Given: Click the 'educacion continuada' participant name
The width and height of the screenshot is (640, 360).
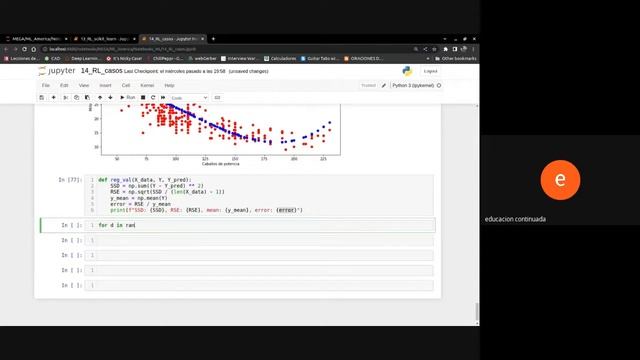Looking at the screenshot, I should pos(515,219).
